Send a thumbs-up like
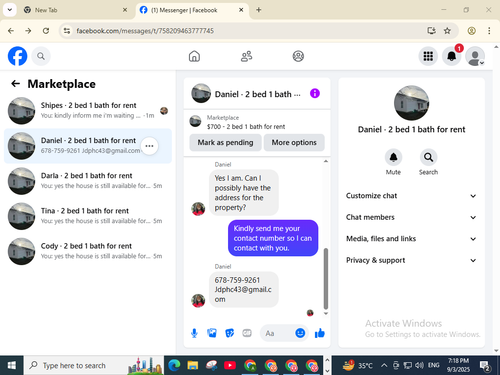The height and width of the screenshot is (375, 500). (320, 333)
